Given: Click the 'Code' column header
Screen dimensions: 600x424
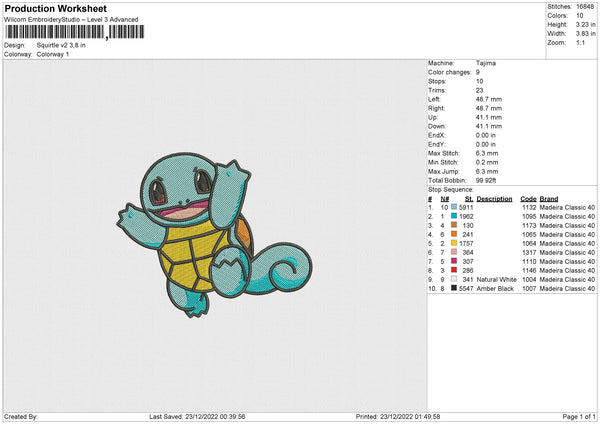Looking at the screenshot, I should pos(528,199).
